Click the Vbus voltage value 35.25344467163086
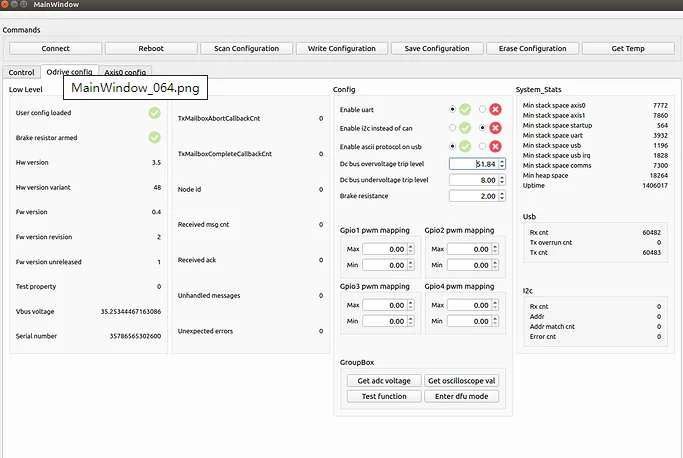The image size is (683, 458). click(131, 312)
